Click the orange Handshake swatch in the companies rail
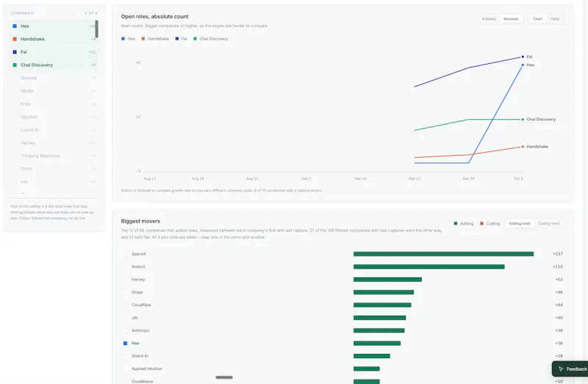 click(15, 39)
